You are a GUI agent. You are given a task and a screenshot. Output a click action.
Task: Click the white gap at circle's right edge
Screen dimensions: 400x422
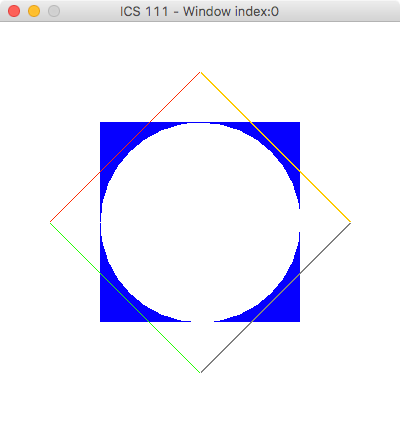coord(299,220)
